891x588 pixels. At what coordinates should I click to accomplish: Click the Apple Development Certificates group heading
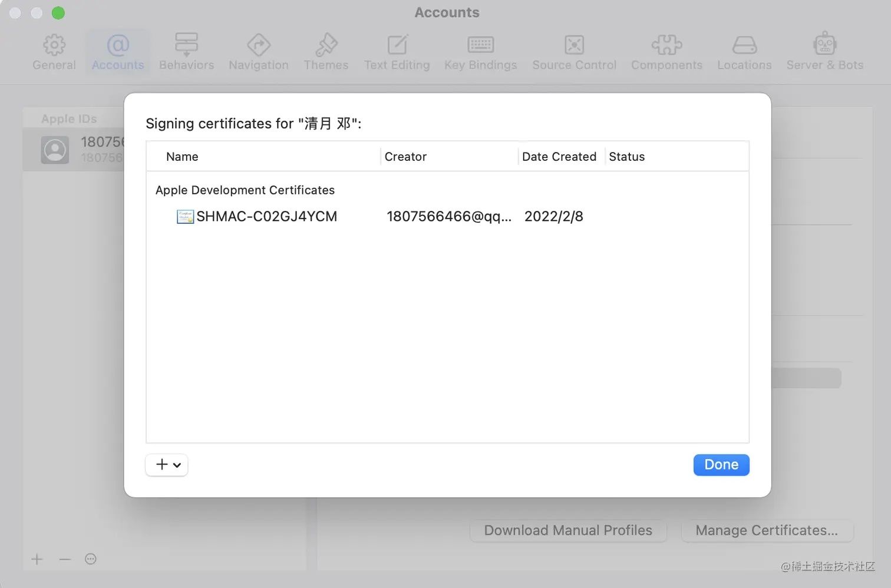click(245, 190)
